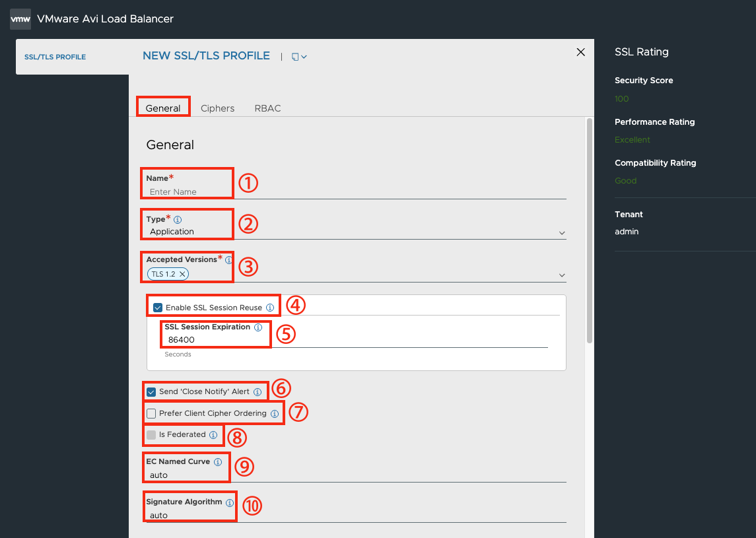This screenshot has width=756, height=538.
Task: Show info for Is Federated
Action: point(213,435)
